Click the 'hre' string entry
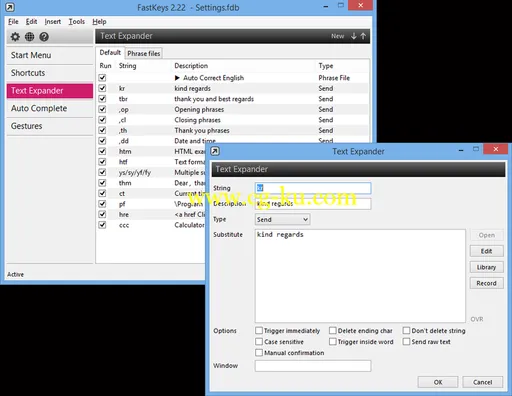 [124, 214]
